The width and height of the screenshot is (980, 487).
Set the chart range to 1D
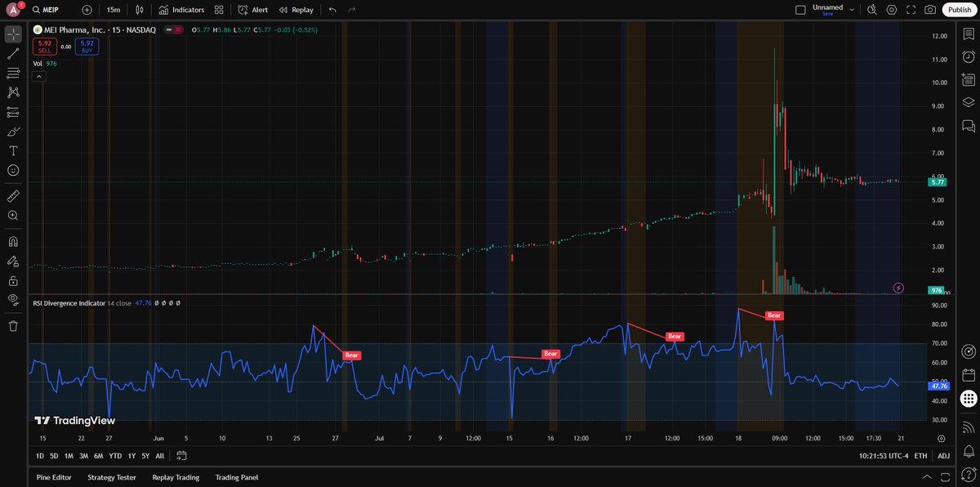pos(41,455)
